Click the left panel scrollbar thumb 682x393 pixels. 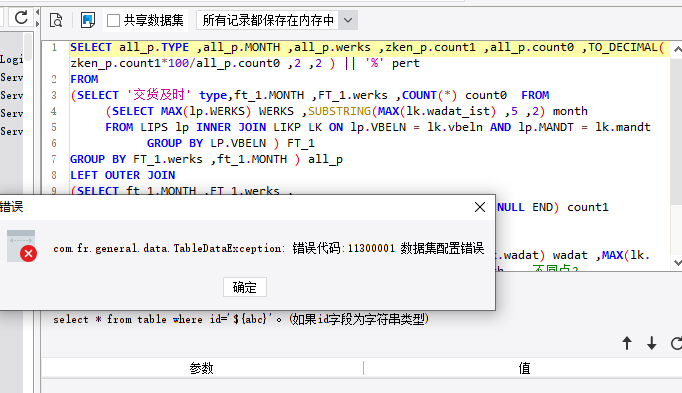coord(28,47)
